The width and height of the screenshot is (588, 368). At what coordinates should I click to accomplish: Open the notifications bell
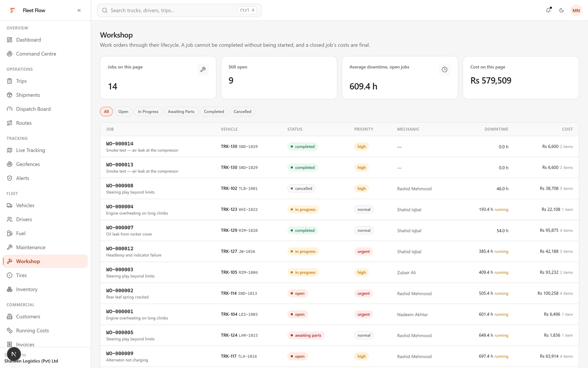coord(548,10)
